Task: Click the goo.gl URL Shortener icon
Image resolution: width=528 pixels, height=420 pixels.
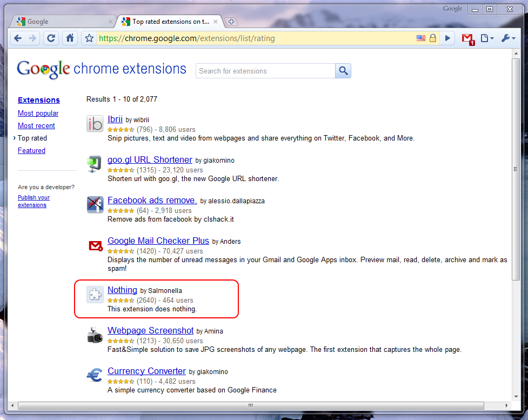Action: pos(94,164)
